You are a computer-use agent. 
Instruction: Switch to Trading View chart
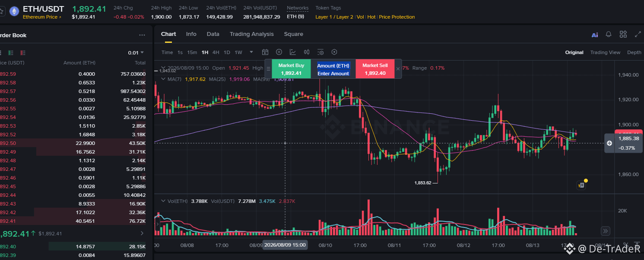click(x=605, y=52)
